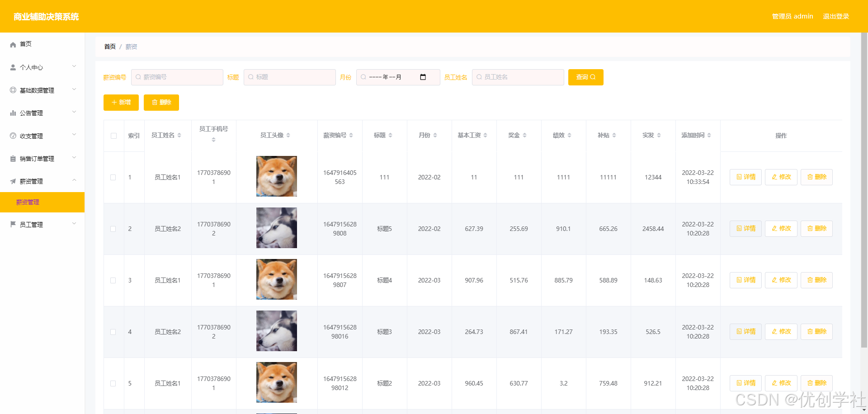Sort by 员工手机号 column arrows
This screenshot has height=414, width=868.
point(213,140)
